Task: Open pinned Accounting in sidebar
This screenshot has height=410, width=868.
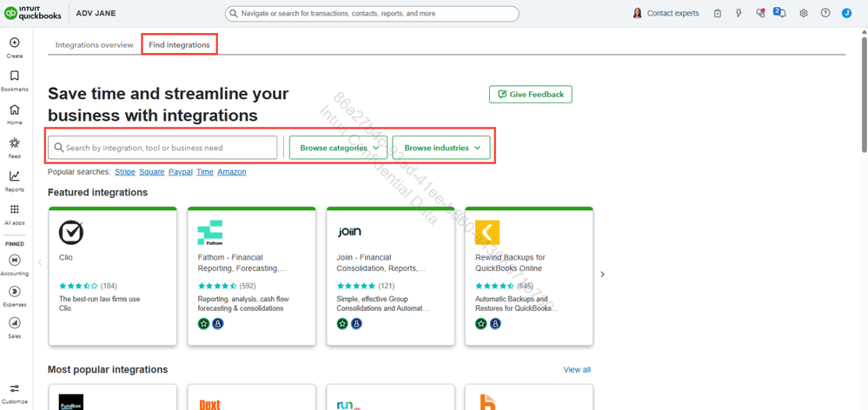Action: pyautogui.click(x=15, y=264)
